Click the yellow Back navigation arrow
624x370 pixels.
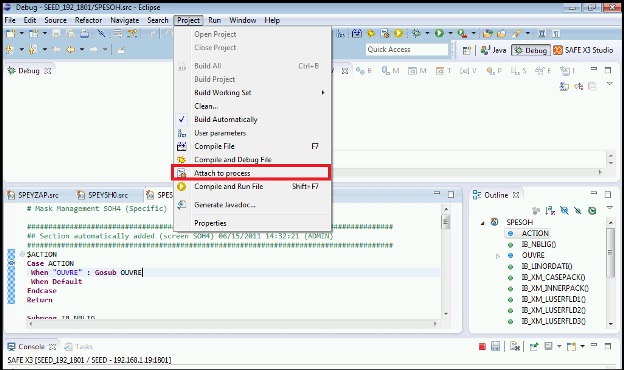tap(70, 49)
